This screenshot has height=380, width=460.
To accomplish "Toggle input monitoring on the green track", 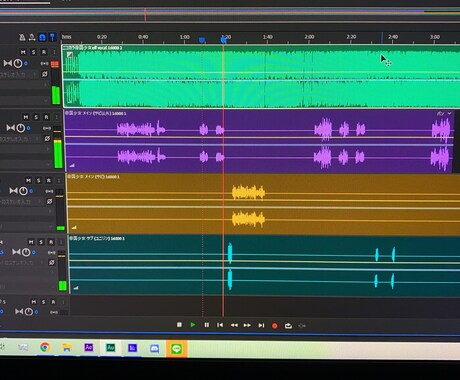I will tap(54, 52).
